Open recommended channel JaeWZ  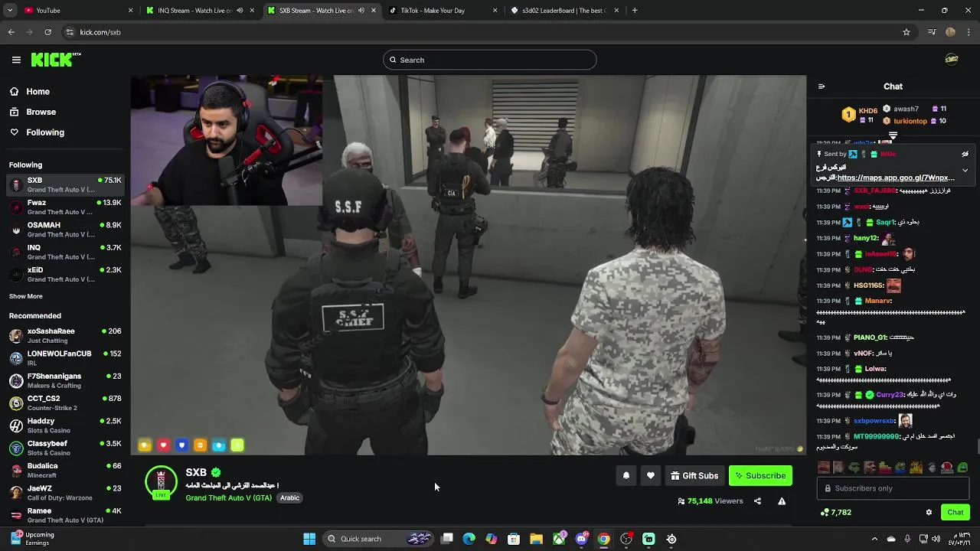64,493
